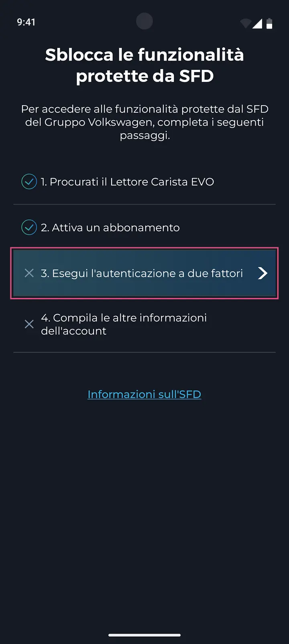The image size is (289, 644).
Task: Tap the front camera cutout at top
Action: point(144,21)
